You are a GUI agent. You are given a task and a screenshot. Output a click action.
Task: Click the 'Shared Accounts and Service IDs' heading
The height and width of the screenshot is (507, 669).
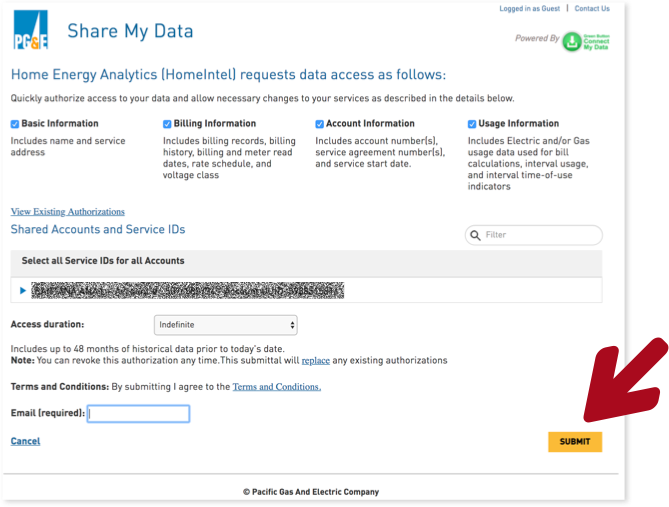pos(98,230)
